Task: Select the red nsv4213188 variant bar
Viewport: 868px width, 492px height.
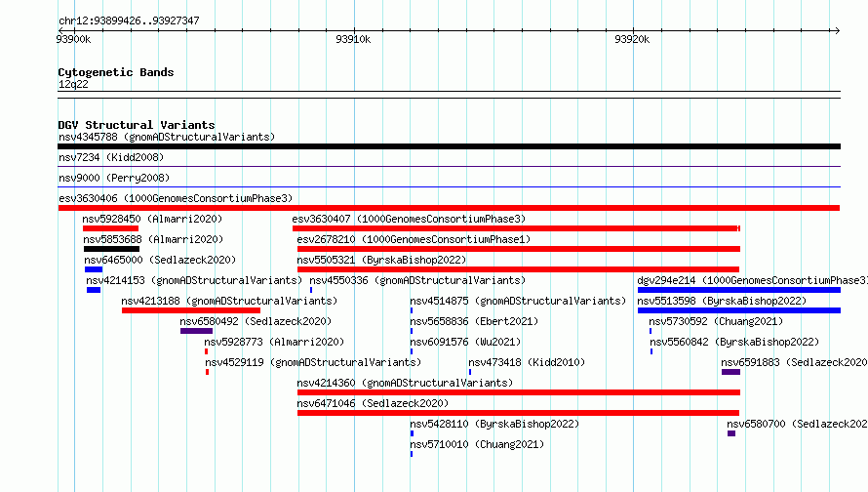Action: click(x=191, y=310)
